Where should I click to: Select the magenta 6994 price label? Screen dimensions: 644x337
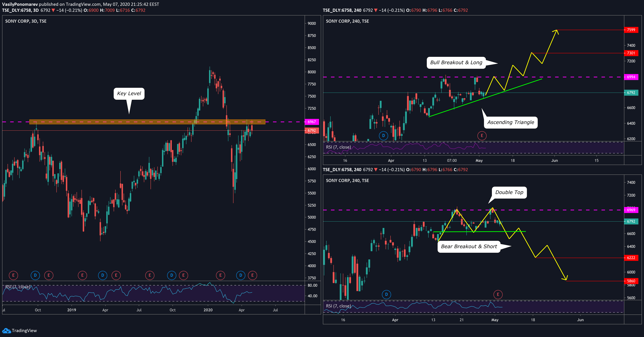coord(631,77)
